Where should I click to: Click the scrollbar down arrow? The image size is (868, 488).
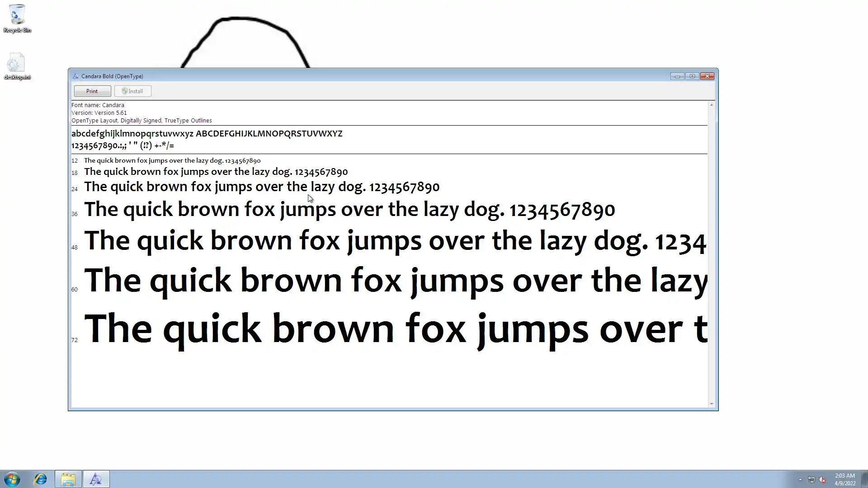tap(712, 404)
